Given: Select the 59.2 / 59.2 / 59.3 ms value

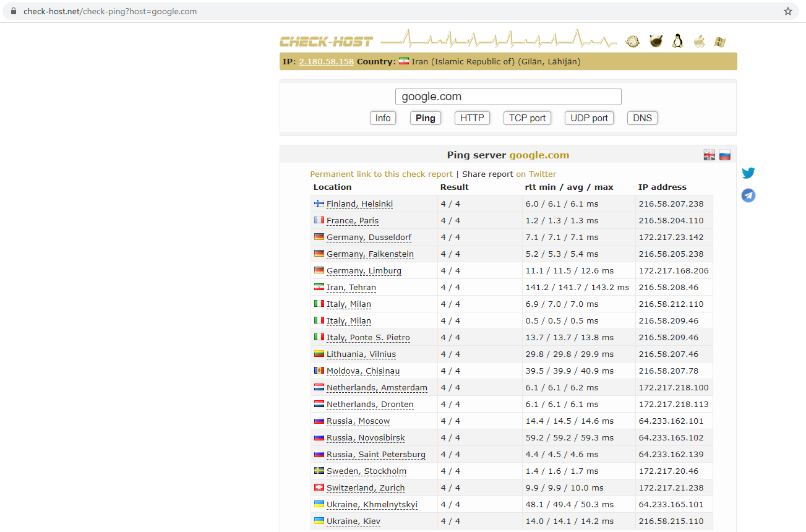Looking at the screenshot, I should point(569,437).
